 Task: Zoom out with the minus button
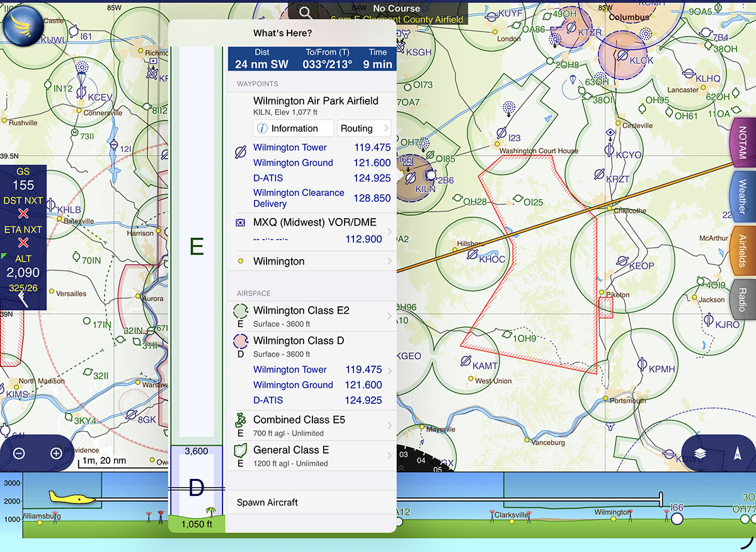tap(19, 453)
